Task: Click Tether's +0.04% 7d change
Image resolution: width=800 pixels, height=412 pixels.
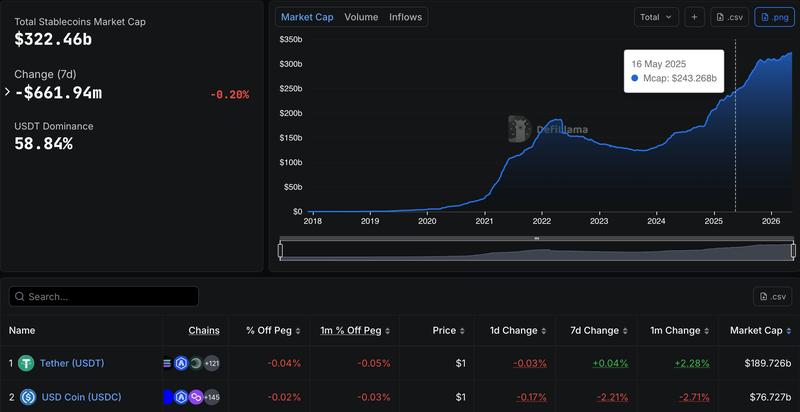Action: 610,364
